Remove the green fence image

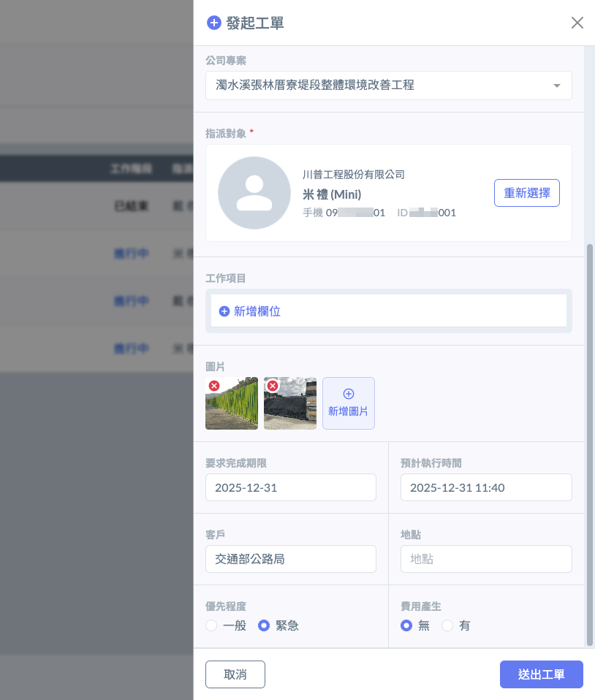(x=214, y=386)
